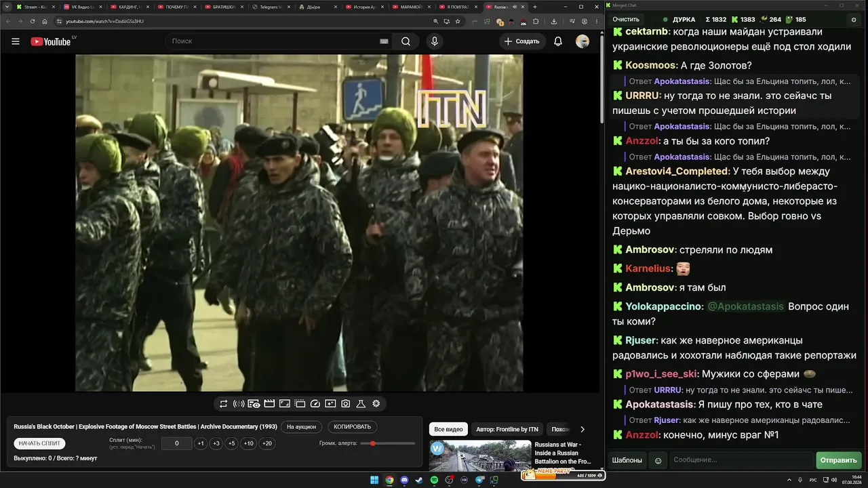
Task: Open Discord from the taskbar
Action: tap(404, 480)
